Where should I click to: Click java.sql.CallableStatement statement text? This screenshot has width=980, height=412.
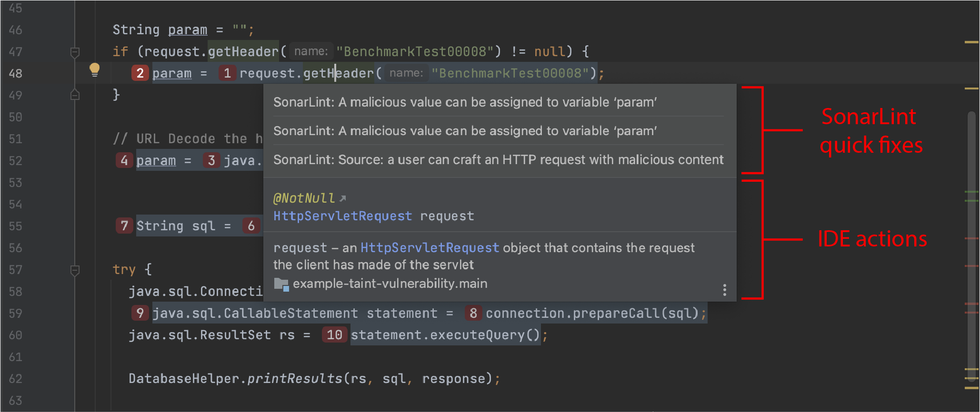pos(295,313)
